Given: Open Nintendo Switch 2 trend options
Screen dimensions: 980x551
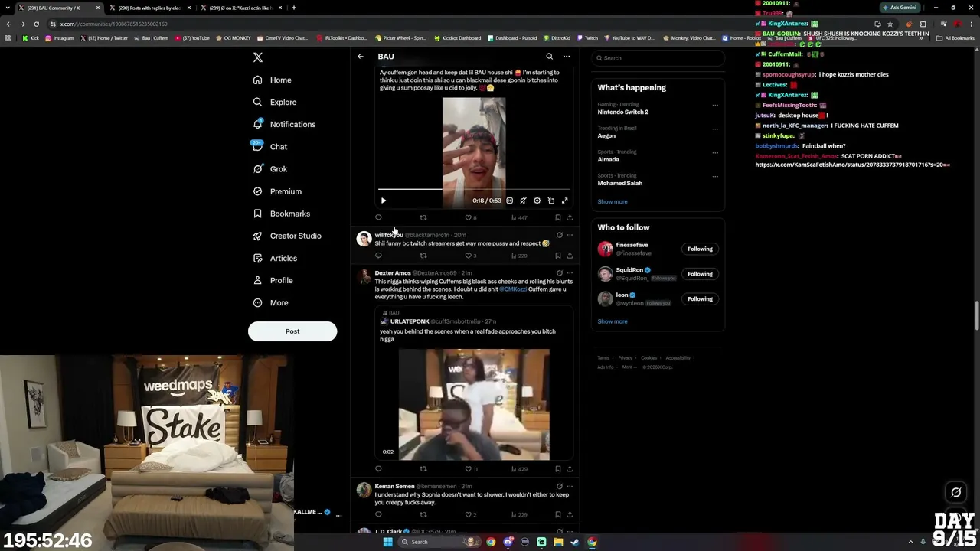Looking at the screenshot, I should click(x=715, y=106).
